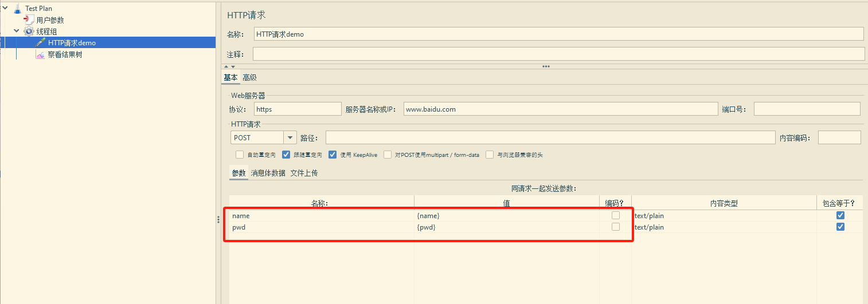Check the 编码? box in the pwd row

[616, 227]
